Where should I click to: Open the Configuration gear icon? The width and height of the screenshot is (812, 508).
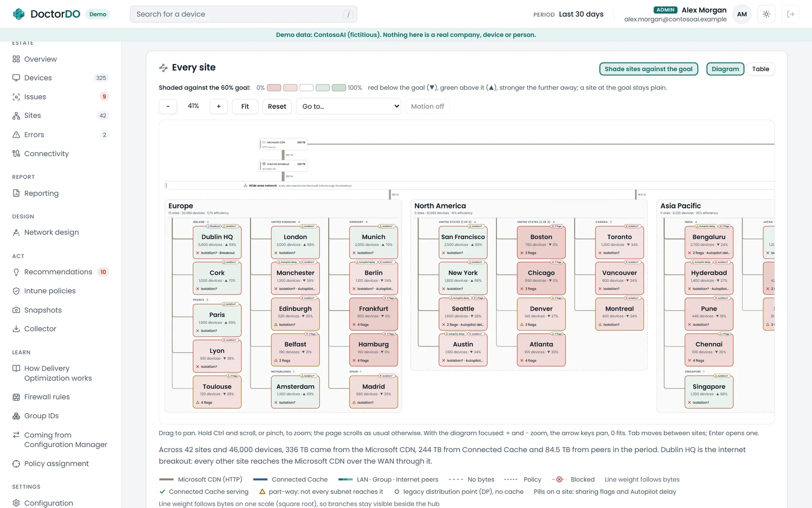point(16,503)
